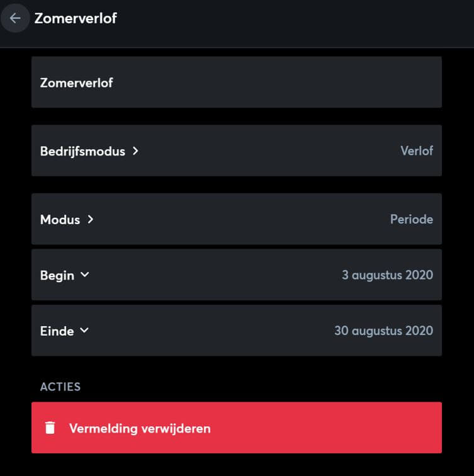Open the Modus setting label
The width and height of the screenshot is (474, 476).
point(60,220)
